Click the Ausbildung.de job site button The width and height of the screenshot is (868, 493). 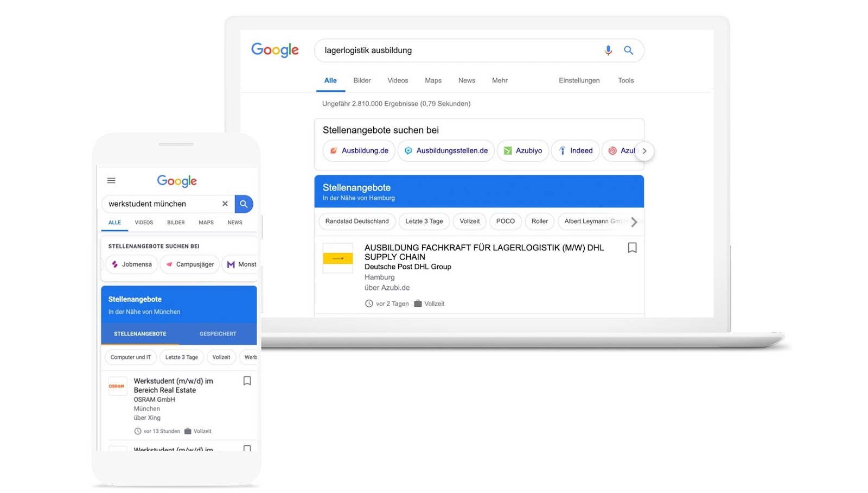[x=359, y=151]
